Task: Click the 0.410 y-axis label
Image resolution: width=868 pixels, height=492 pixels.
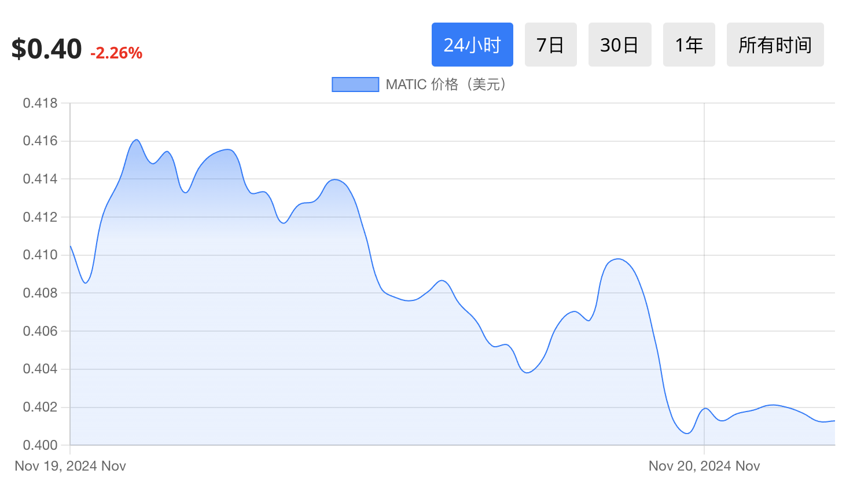Action: pos(41,255)
